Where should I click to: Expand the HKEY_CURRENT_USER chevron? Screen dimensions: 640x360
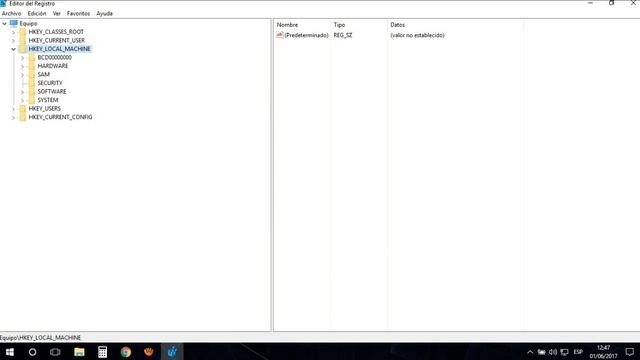tap(13, 41)
